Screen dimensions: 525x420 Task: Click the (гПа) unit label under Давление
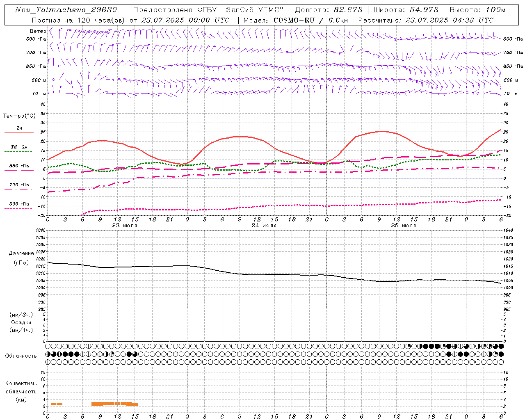pos(21,263)
